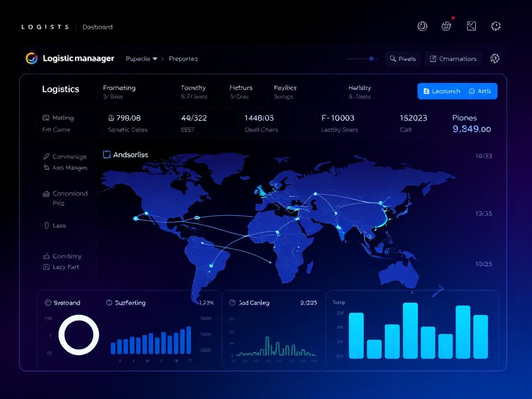Image resolution: width=532 pixels, height=399 pixels.
Task: Adjust the slider handle near Fraels
Action: pos(371,59)
